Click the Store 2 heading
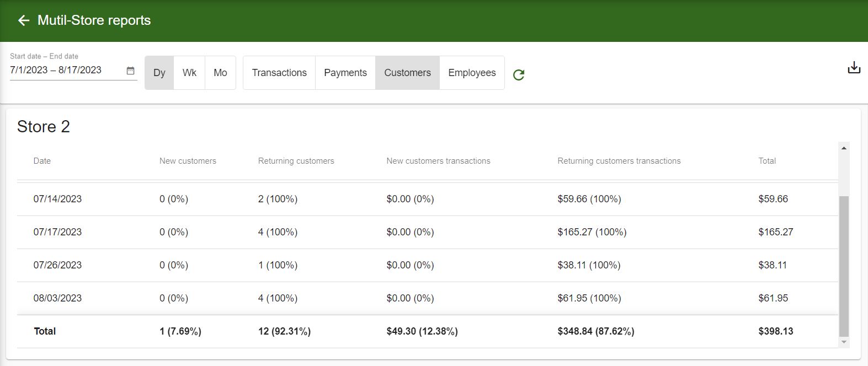This screenshot has height=366, width=868. point(44,127)
